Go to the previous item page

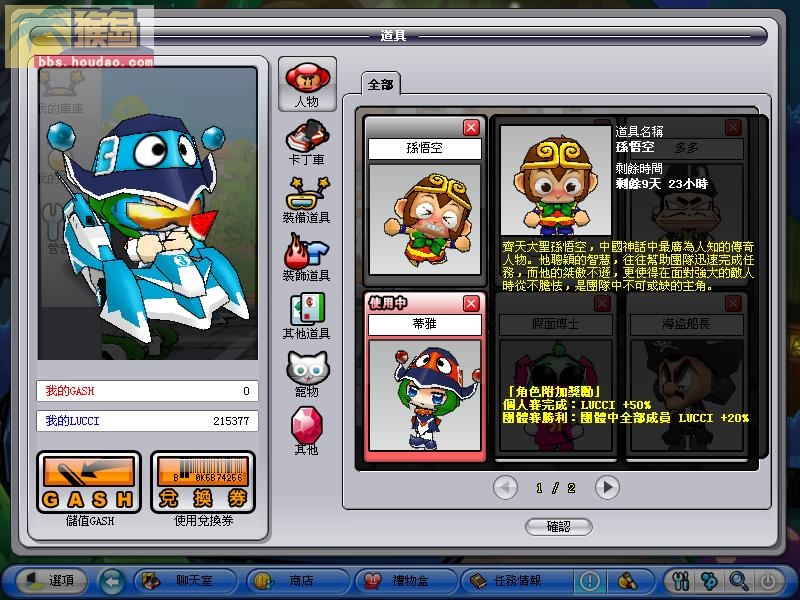(506, 488)
